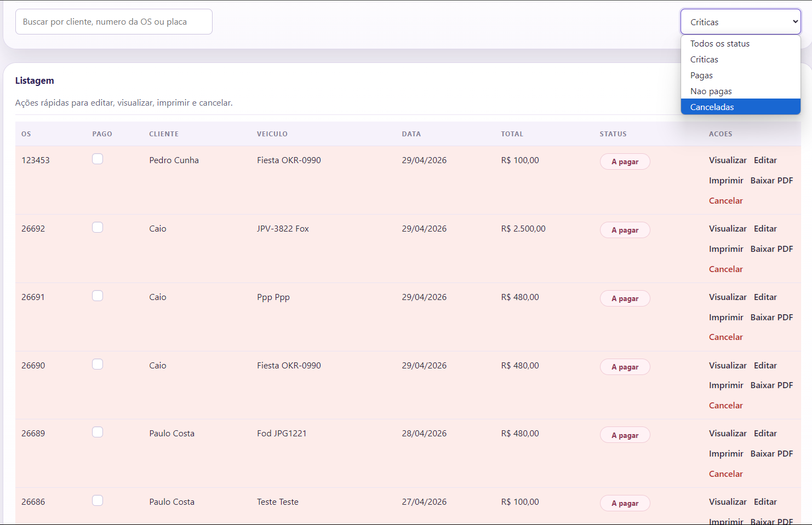
Task: Click vehicle 'JPV-3822 Fox'
Action: (x=283, y=229)
